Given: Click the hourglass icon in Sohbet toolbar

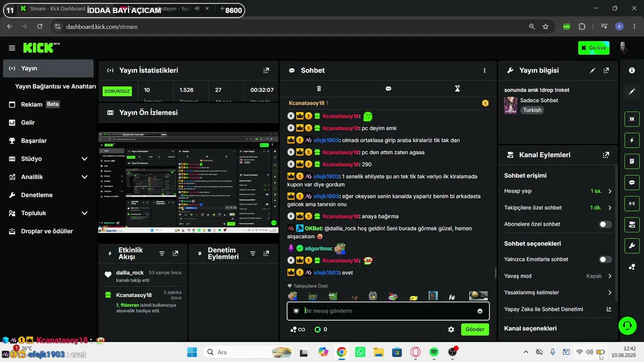Looking at the screenshot, I should [457, 88].
